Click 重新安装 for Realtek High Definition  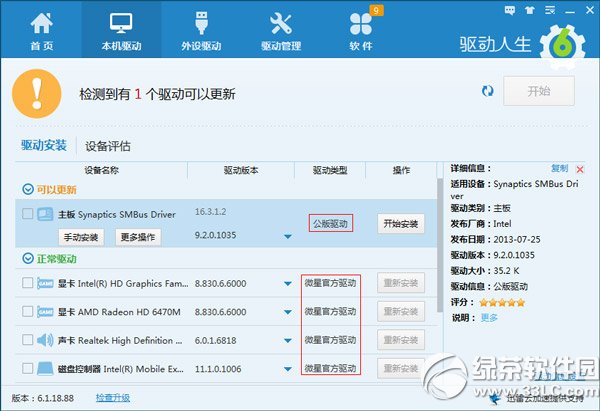(x=401, y=340)
